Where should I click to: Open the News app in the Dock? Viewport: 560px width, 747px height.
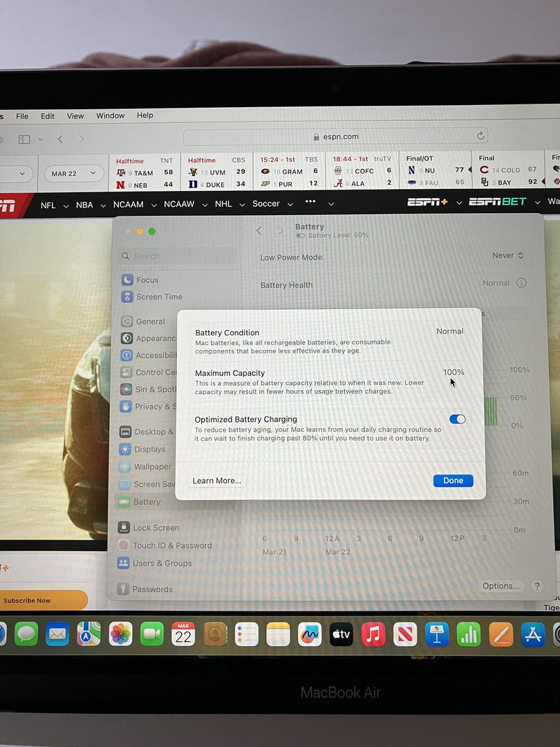pyautogui.click(x=405, y=634)
